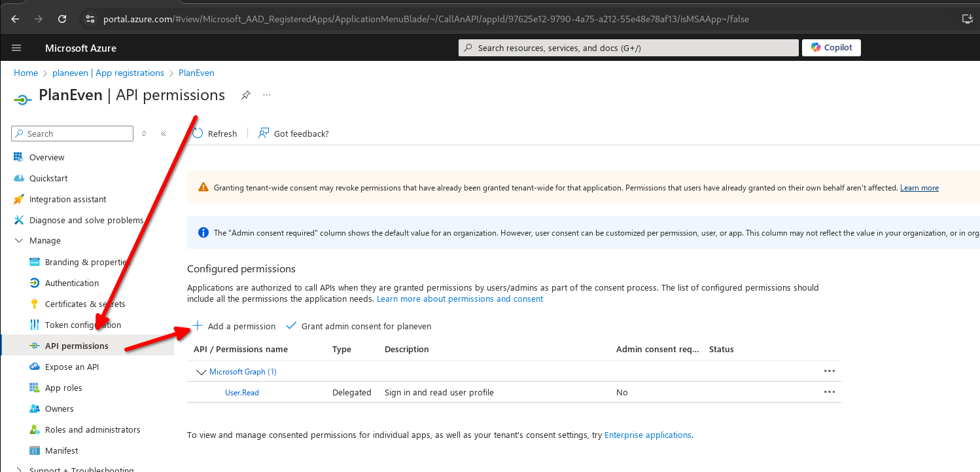The image size is (980, 472).
Task: Open Certificates & secrets menu item
Action: [85, 304]
